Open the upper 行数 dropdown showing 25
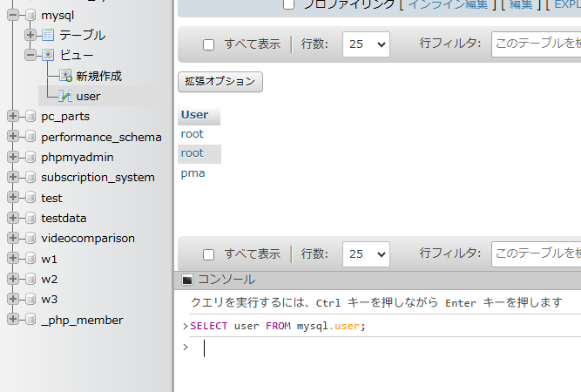This screenshot has height=392, width=581. click(x=366, y=44)
